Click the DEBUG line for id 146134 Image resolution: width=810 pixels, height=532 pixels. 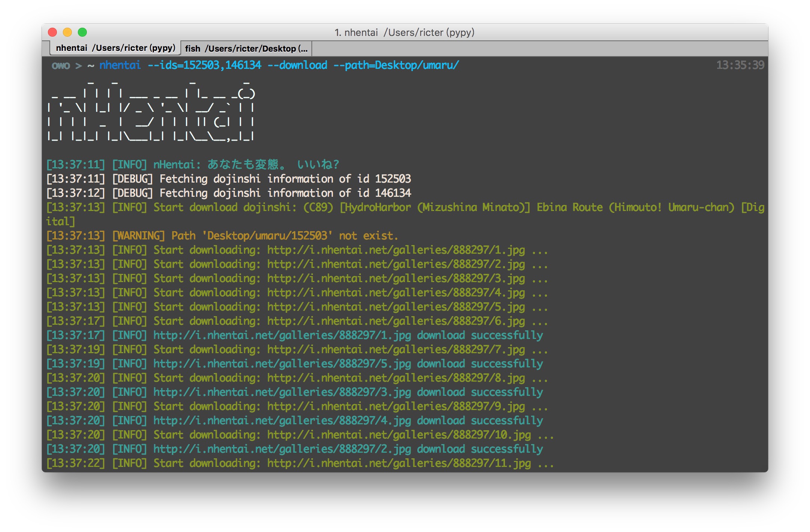pyautogui.click(x=228, y=193)
